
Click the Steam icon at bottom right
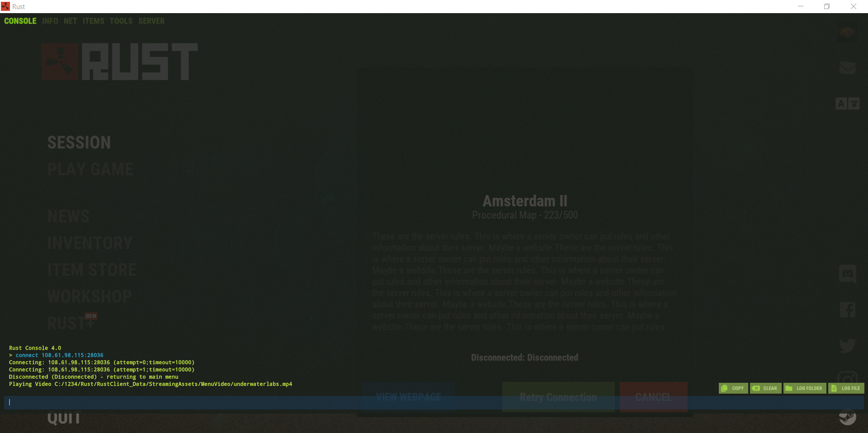coord(847,417)
